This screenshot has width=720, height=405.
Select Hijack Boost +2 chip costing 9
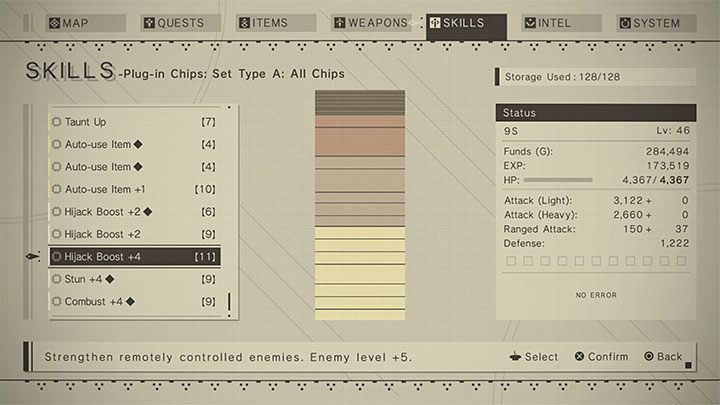tap(135, 234)
